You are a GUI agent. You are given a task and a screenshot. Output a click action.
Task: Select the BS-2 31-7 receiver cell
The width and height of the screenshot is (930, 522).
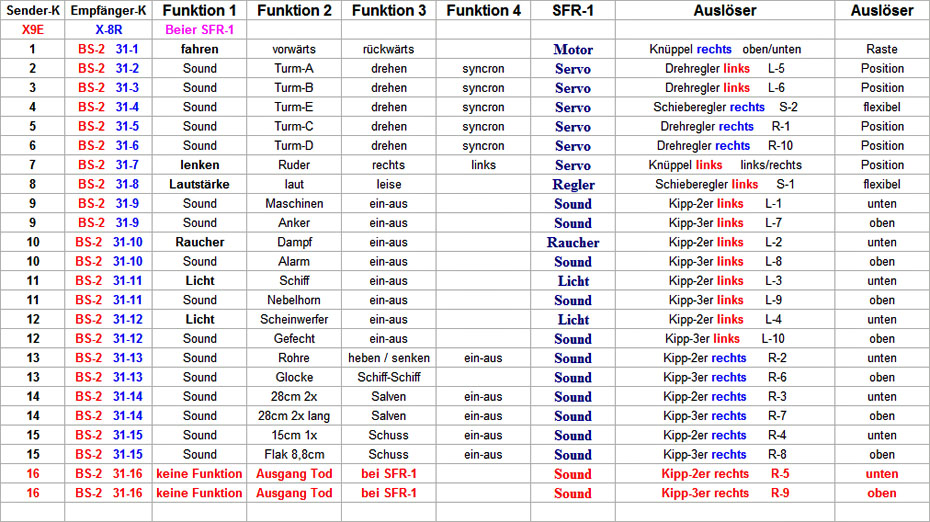(x=108, y=165)
